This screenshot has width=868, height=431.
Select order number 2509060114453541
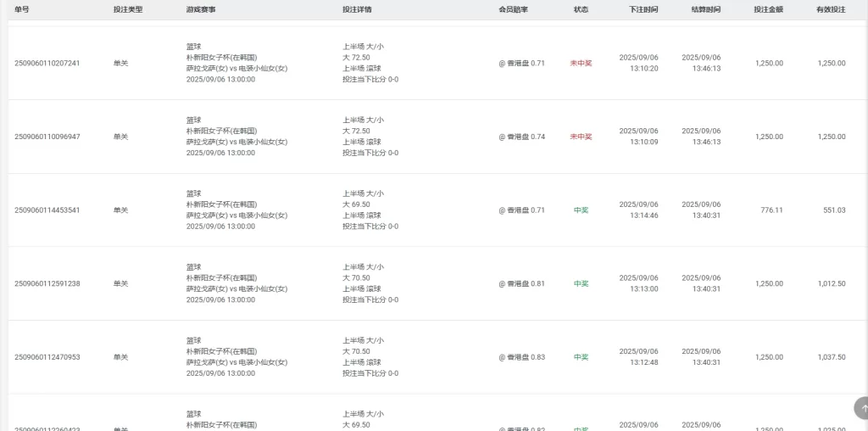tap(47, 210)
